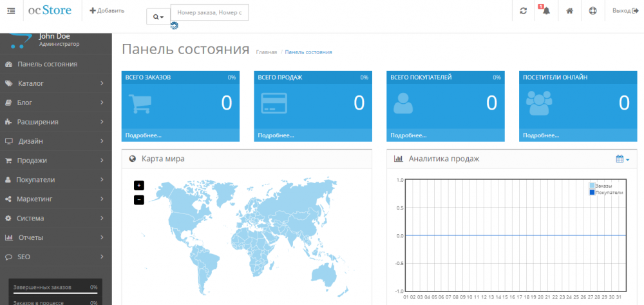Expand the Продажи sidebar menu
The height and width of the screenshot is (305, 644).
pos(56,161)
